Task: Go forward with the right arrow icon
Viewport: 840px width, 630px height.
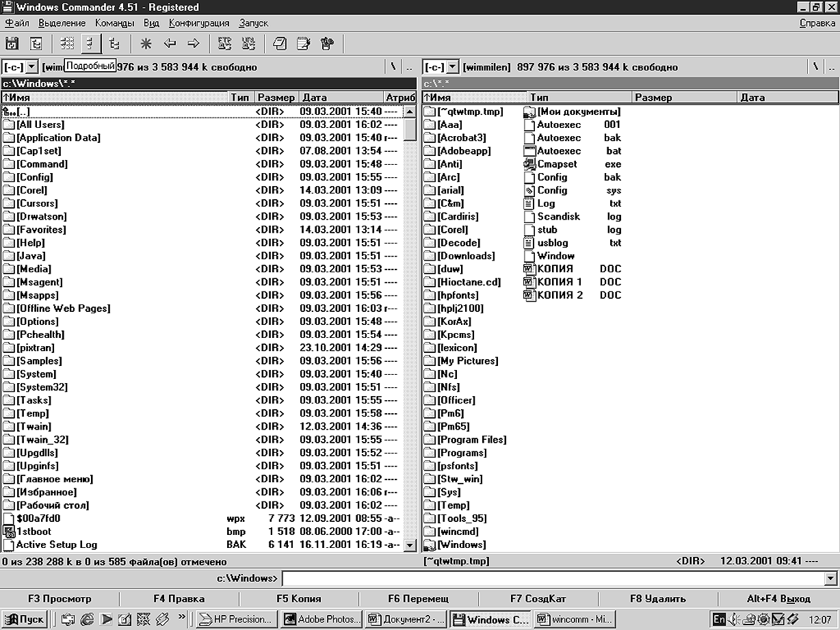Action: (x=194, y=43)
